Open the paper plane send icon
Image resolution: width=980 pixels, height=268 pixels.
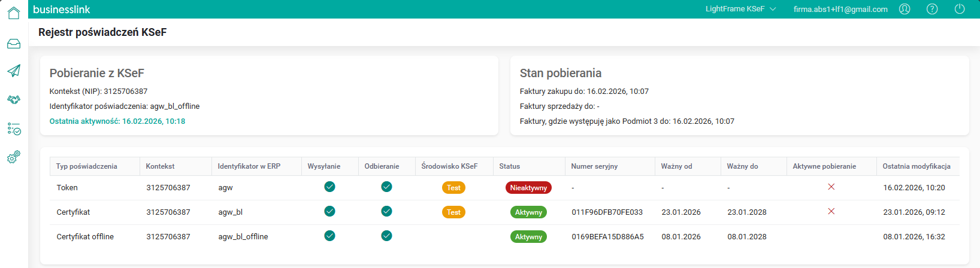click(14, 71)
